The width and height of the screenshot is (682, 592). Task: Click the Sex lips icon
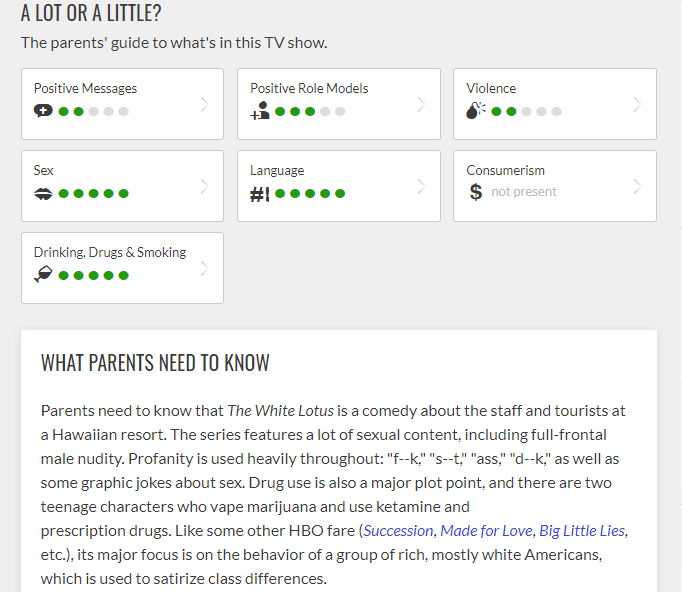coord(43,194)
